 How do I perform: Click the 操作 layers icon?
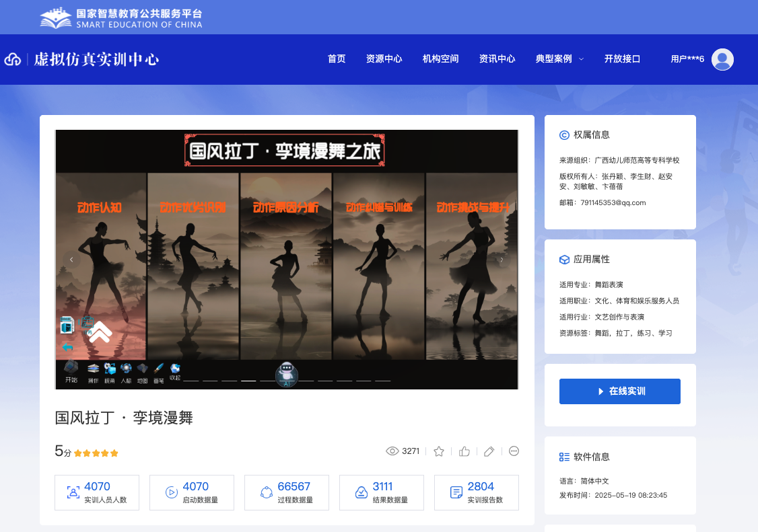(x=93, y=369)
